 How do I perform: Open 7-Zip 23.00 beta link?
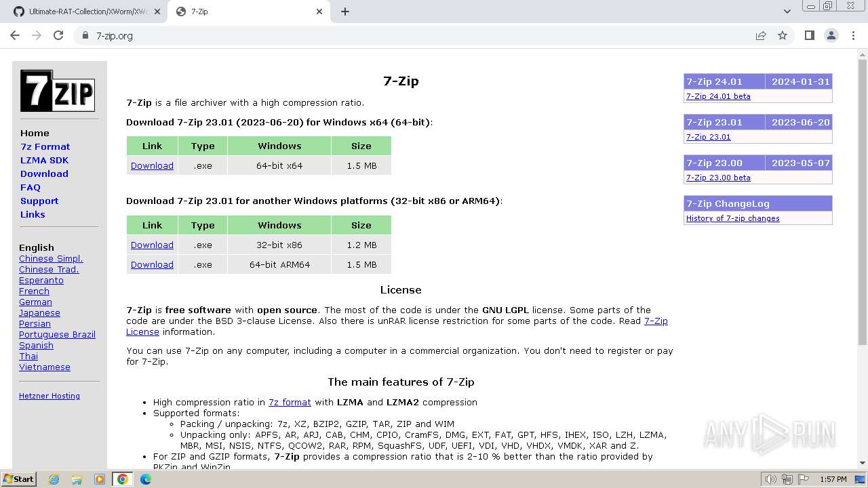coord(718,178)
